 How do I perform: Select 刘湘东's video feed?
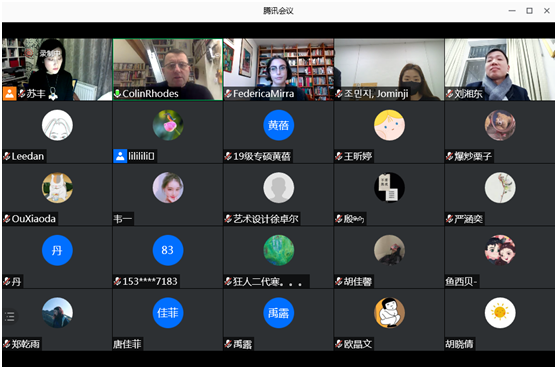[x=499, y=69]
